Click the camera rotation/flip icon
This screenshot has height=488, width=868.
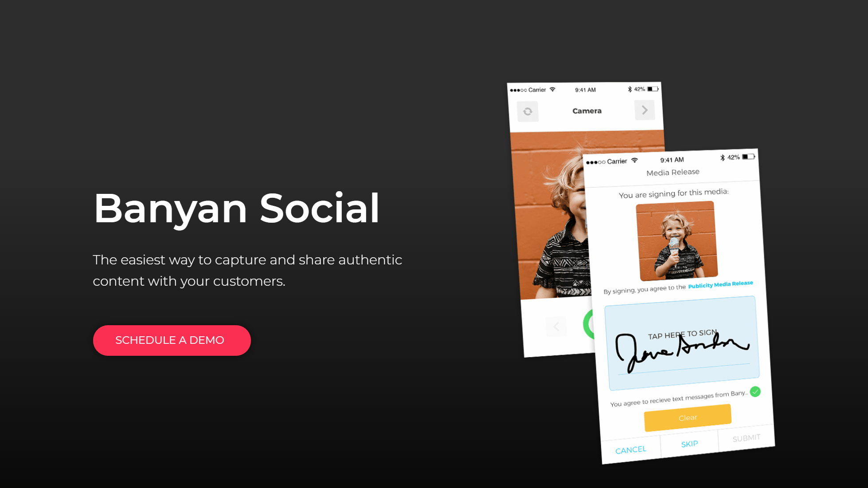[527, 110]
